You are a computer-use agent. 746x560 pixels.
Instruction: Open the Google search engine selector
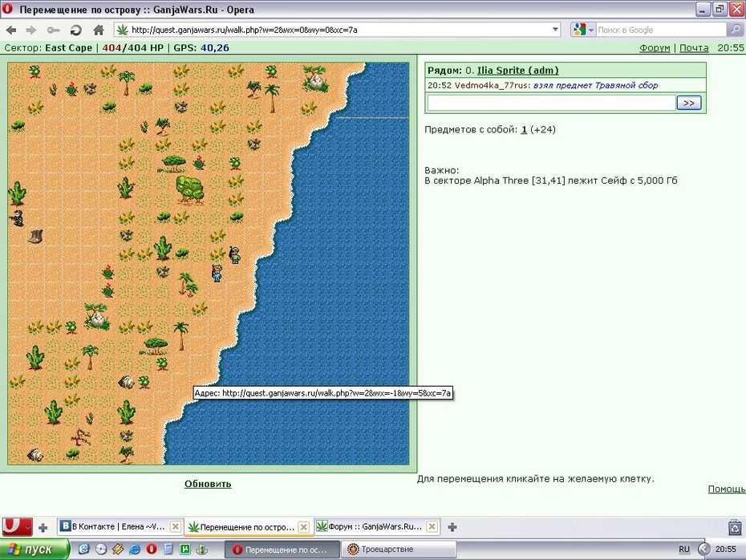click(x=584, y=30)
